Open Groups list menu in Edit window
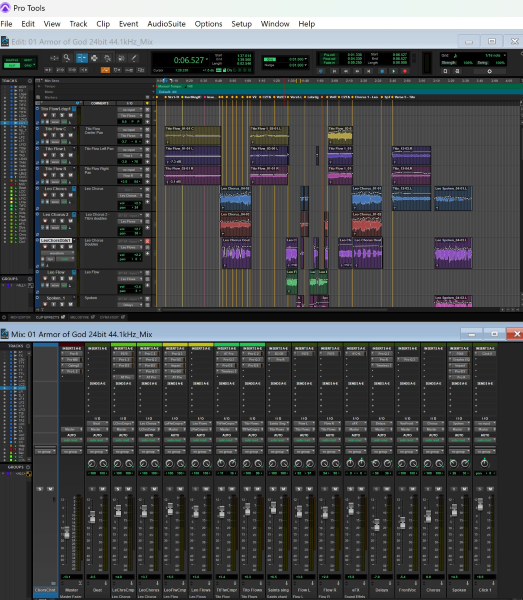The height and width of the screenshot is (600, 523). click(30, 279)
